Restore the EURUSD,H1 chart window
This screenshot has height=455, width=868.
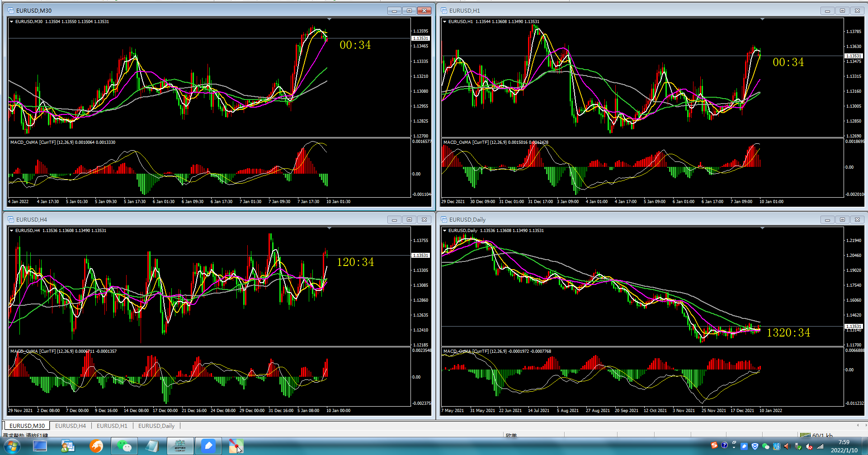click(x=842, y=10)
